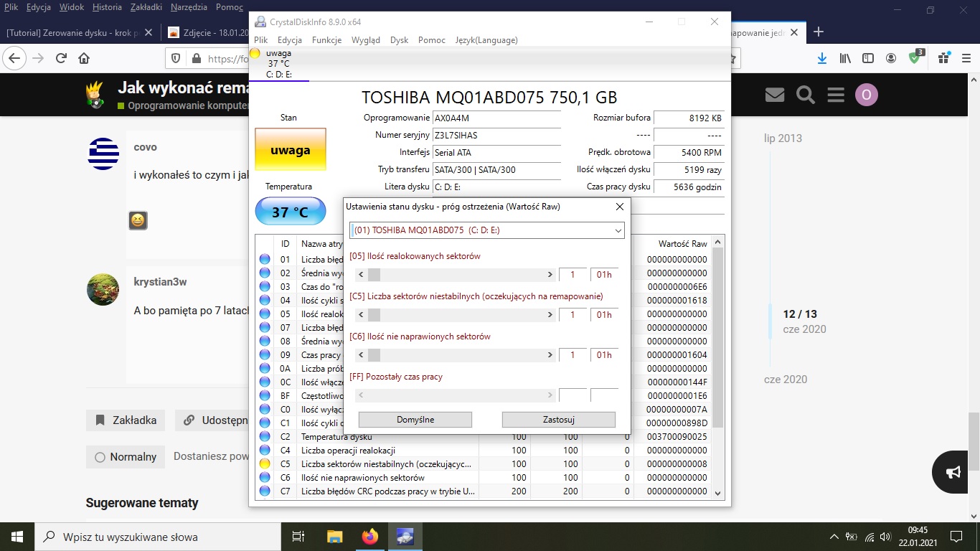Image resolution: width=980 pixels, height=551 pixels.
Task: Click the 37 °C temperature indicator
Action: (290, 212)
